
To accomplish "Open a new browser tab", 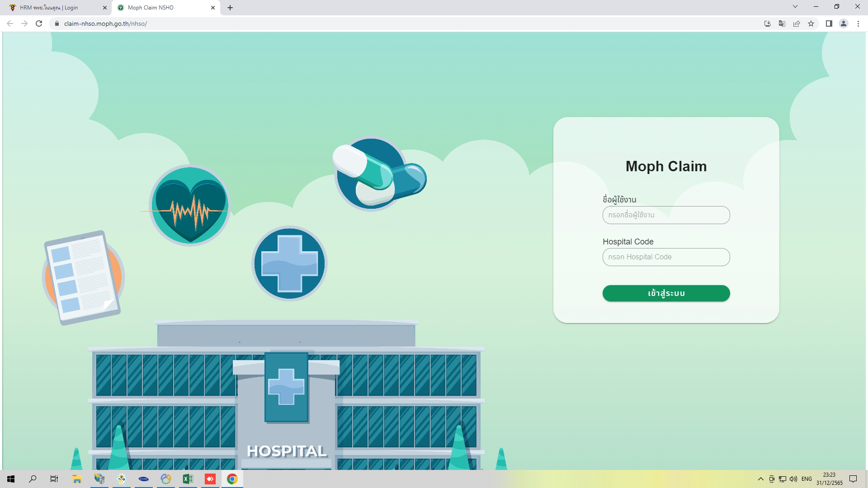I will click(x=231, y=8).
